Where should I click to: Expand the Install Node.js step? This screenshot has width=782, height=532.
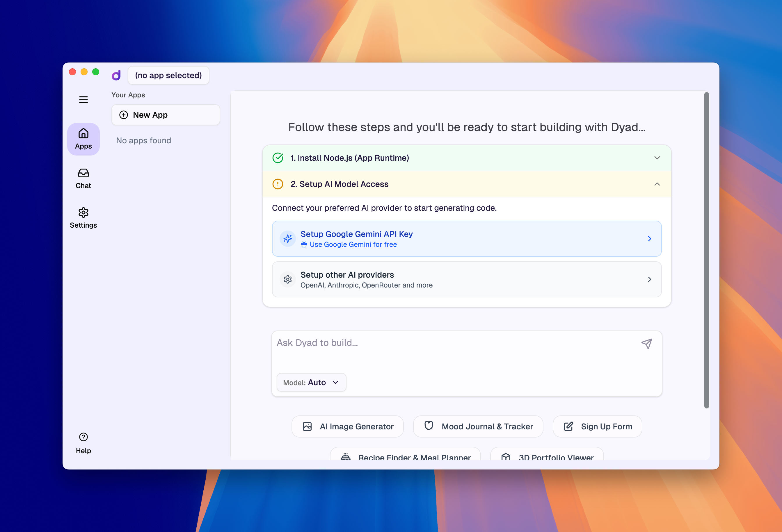coord(657,158)
